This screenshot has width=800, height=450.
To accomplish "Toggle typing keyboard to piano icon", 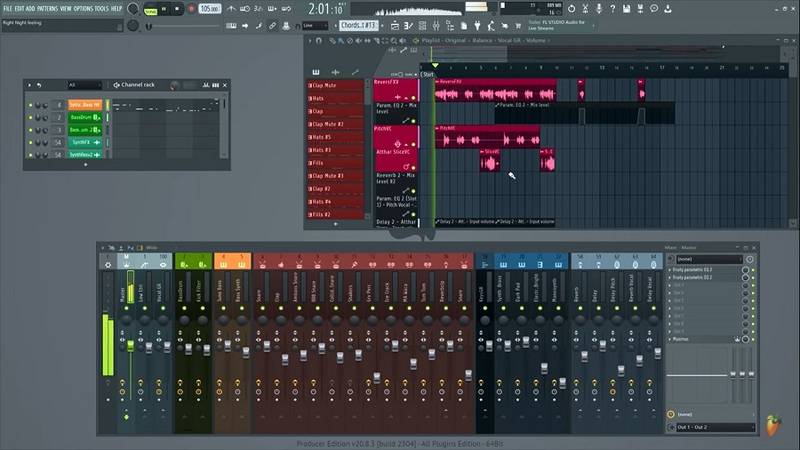I will pyautogui.click(x=231, y=26).
